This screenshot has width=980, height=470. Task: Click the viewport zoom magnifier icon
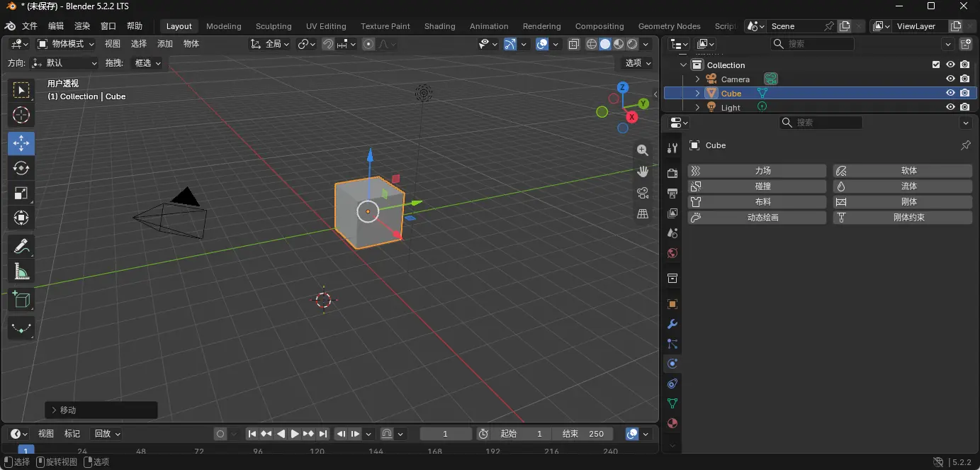pos(643,150)
